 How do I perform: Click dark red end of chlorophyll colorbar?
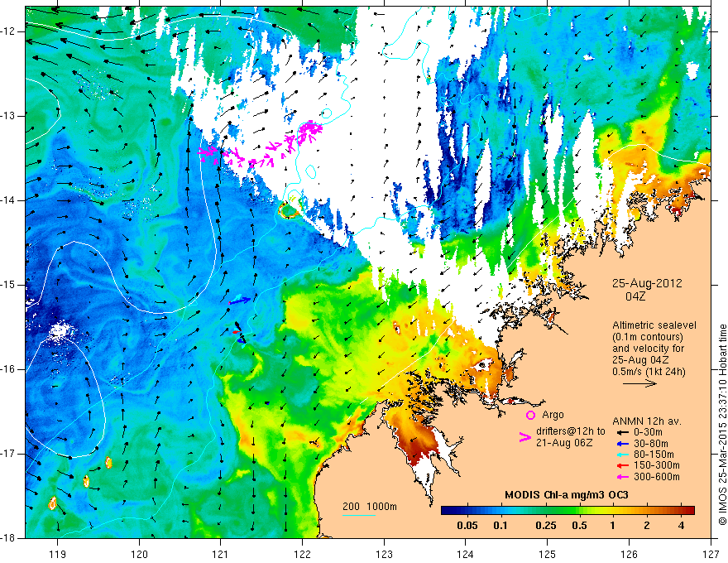pos(691,511)
